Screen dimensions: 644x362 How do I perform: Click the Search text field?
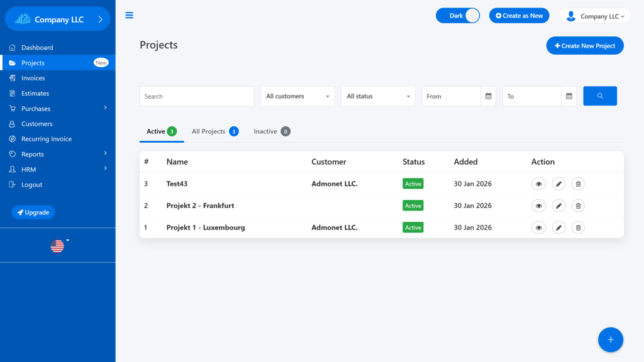tap(196, 96)
